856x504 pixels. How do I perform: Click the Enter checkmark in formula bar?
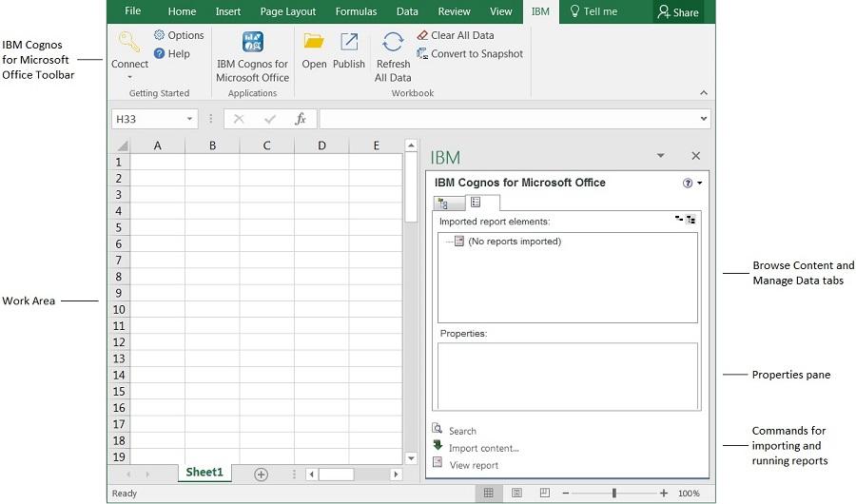click(270, 119)
